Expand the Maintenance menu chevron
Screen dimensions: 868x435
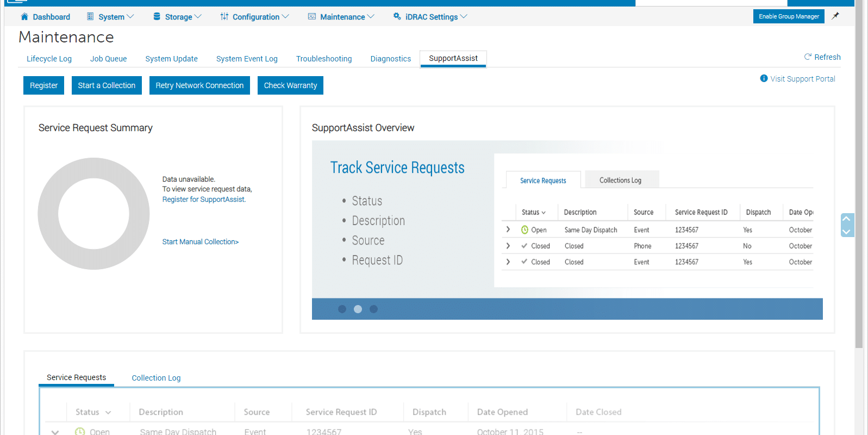point(371,17)
